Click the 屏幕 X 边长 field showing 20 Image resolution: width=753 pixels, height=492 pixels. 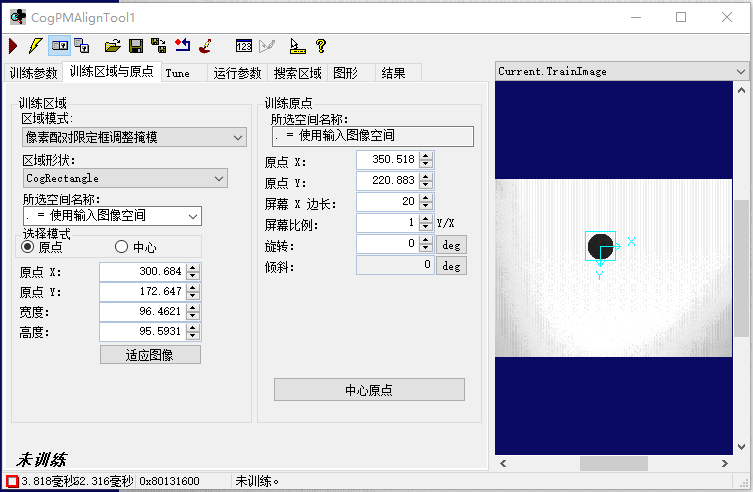388,202
